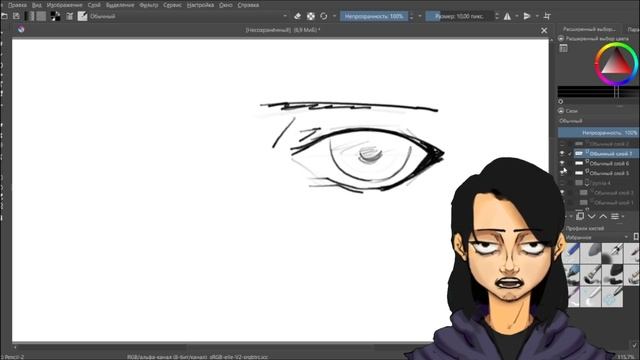Open the Избранное brush tag dropdown
The width and height of the screenshot is (640, 360).
click(x=598, y=237)
